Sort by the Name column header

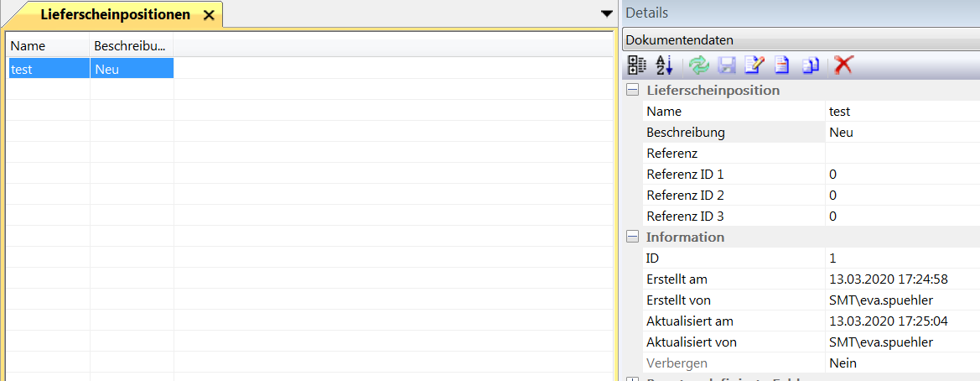coord(48,46)
